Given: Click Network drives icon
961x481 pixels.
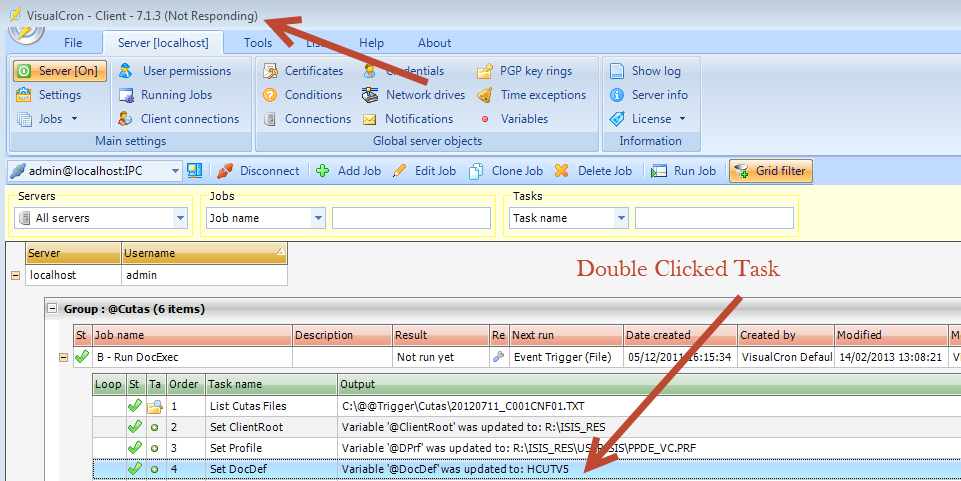Looking at the screenshot, I should pyautogui.click(x=370, y=95).
